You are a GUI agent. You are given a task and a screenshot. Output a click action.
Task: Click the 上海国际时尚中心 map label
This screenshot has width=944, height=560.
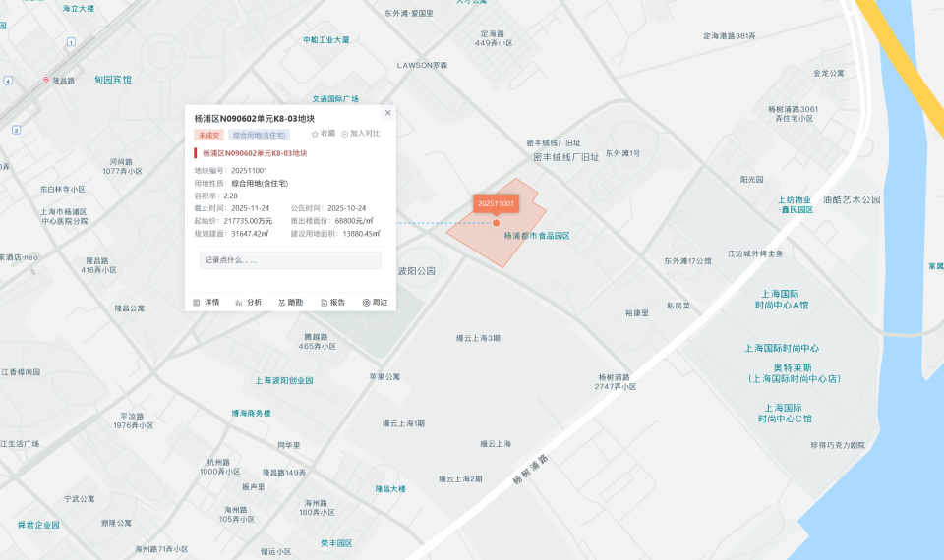782,348
